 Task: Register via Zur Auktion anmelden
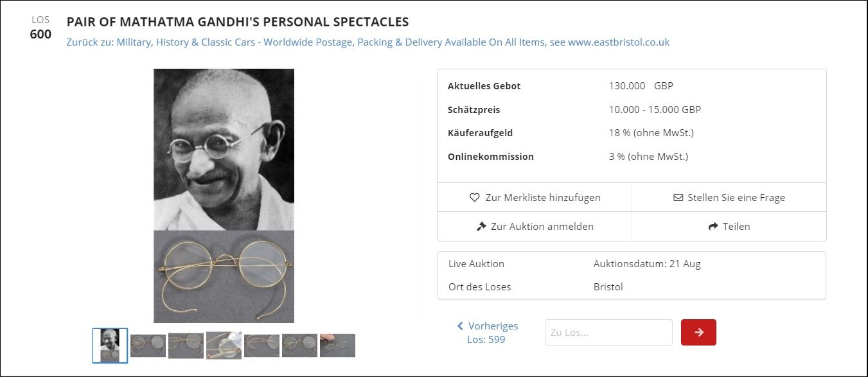pos(535,227)
